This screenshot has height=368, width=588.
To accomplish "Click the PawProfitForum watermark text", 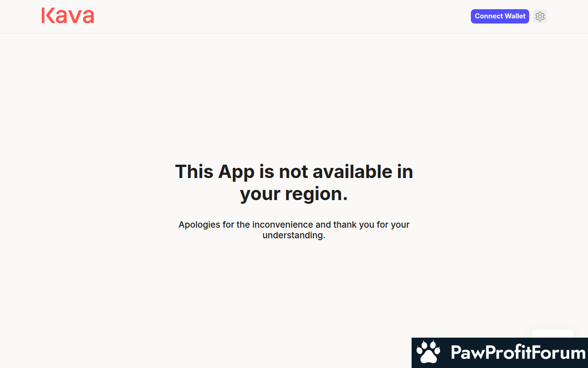I will (518, 353).
